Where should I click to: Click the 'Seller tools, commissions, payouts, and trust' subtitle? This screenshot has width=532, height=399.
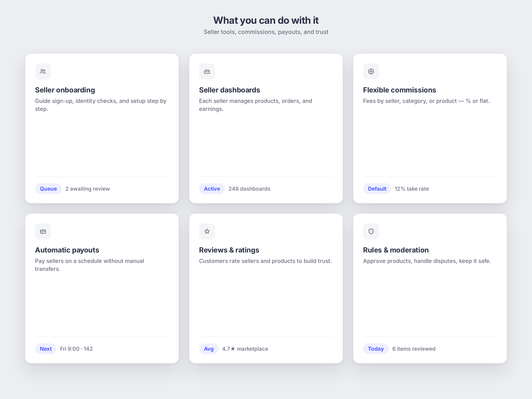266,32
